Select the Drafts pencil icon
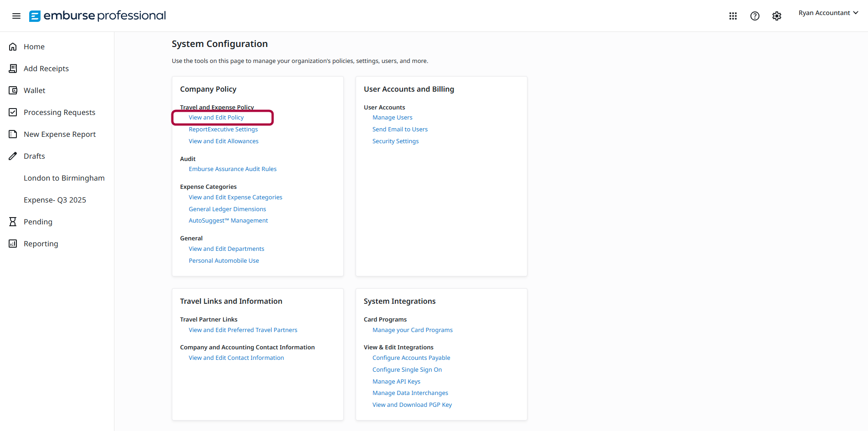 pyautogui.click(x=13, y=156)
